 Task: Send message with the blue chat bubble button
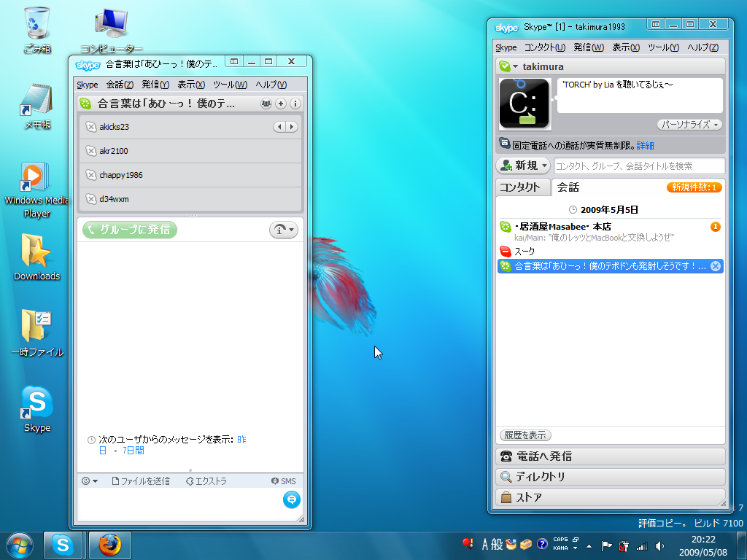tap(292, 499)
